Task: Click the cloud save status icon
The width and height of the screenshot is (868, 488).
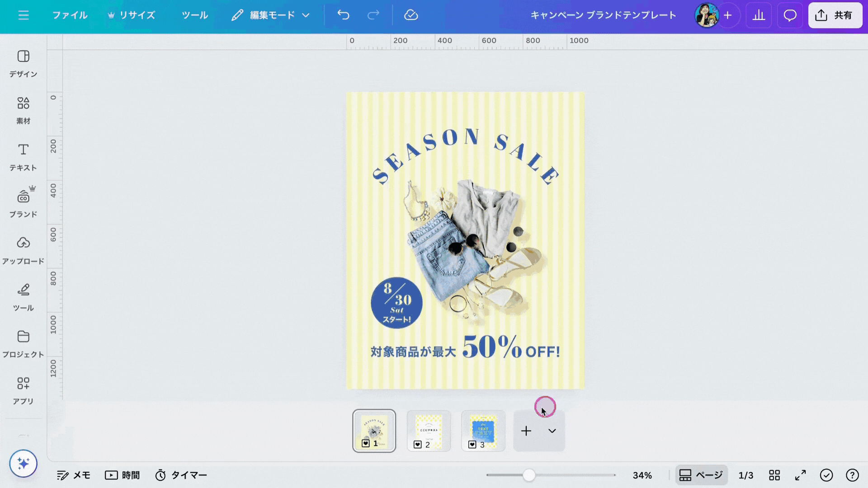Action: 410,15
